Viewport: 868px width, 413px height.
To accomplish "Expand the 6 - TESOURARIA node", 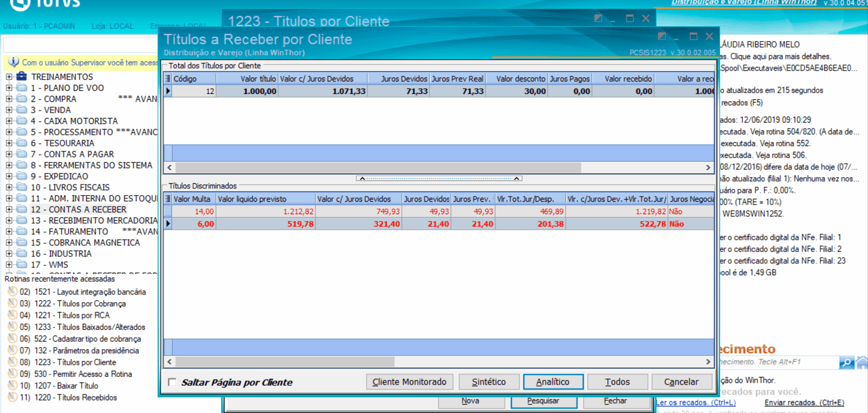I will [x=9, y=143].
